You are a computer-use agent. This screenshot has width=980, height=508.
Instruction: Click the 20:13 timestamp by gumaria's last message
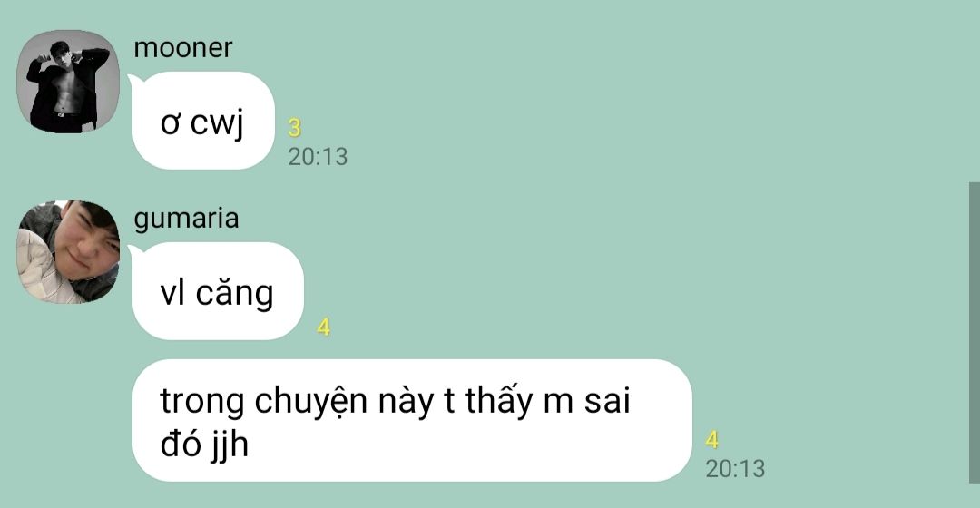(x=735, y=469)
